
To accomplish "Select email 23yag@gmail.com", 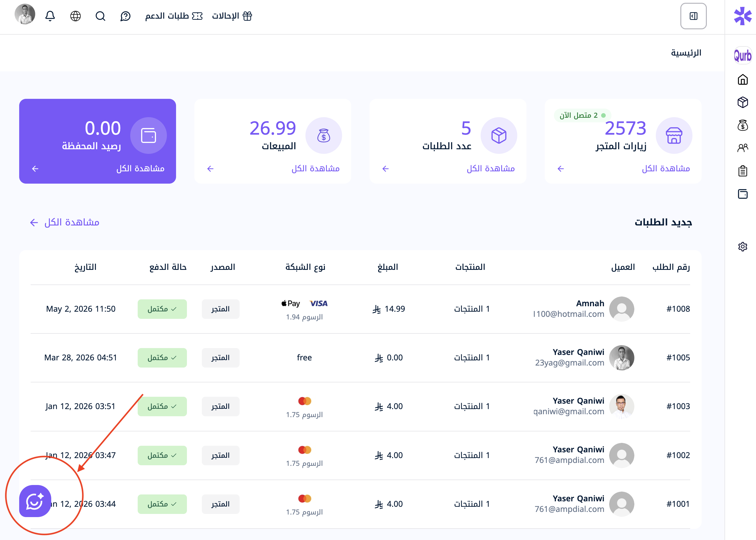I will point(569,363).
